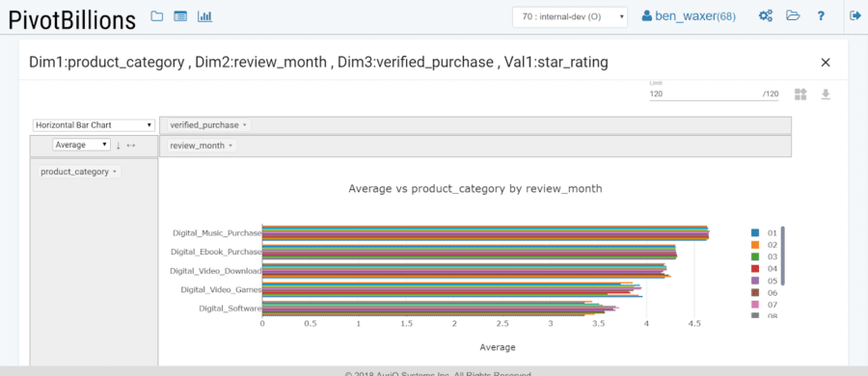The width and height of the screenshot is (868, 376).
Task: Open the internal-dev workspace selector
Action: click(570, 16)
